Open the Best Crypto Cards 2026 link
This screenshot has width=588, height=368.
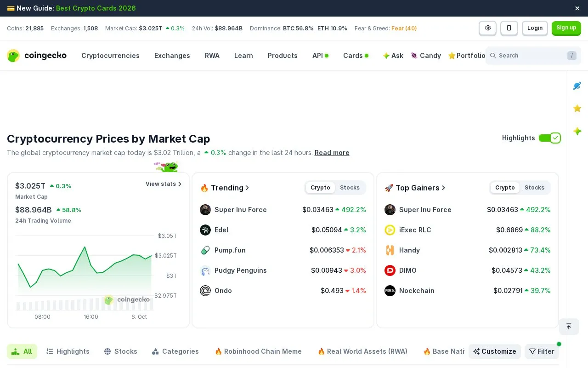coord(96,8)
